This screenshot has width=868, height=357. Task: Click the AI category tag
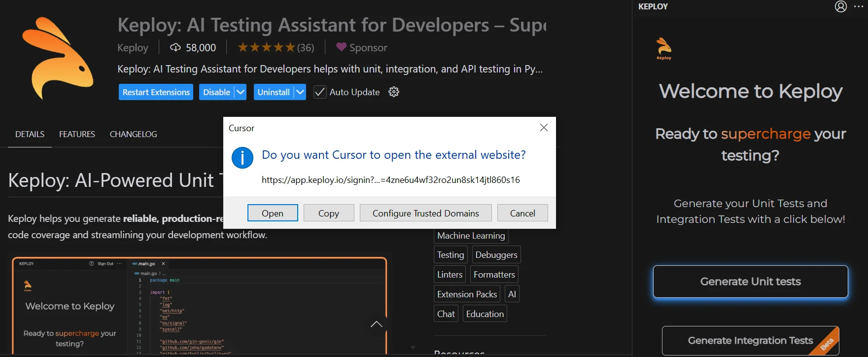[512, 294]
